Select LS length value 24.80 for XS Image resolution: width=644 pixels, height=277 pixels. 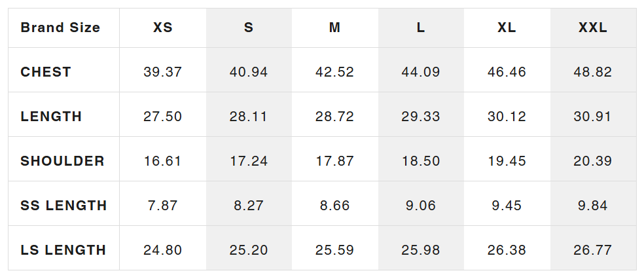[163, 249]
